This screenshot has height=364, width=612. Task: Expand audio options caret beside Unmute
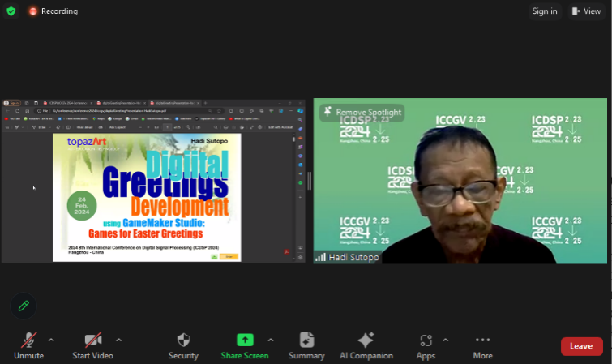pos(51,340)
